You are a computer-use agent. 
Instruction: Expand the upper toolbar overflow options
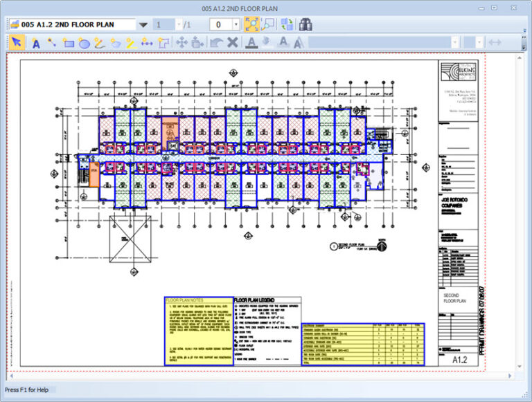[x=524, y=30]
